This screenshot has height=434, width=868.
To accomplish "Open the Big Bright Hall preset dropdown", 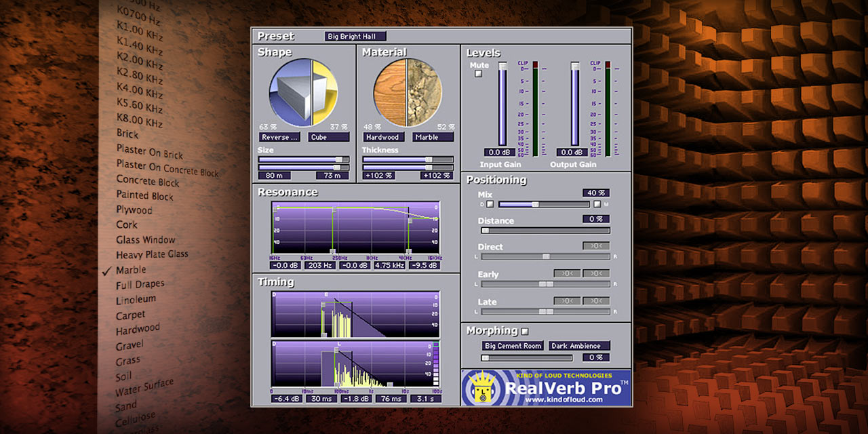I will click(355, 37).
